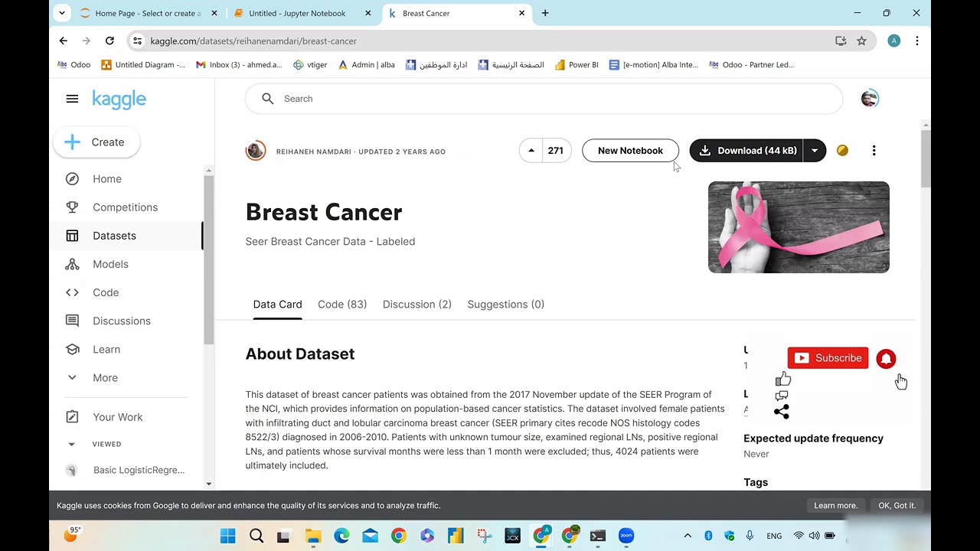
Task: Click the Kaggle logo
Action: tap(119, 99)
